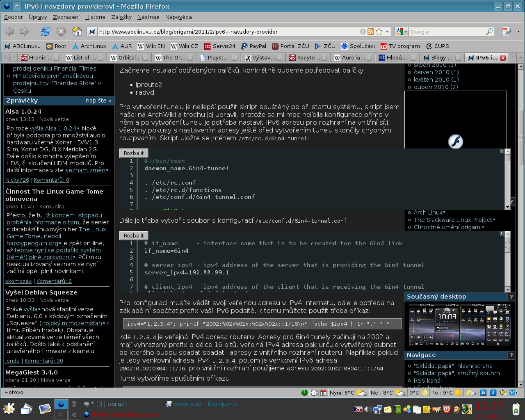Click the calendar icon in the status bar
The width and height of the screenshot is (525, 420).
tap(323, 393)
